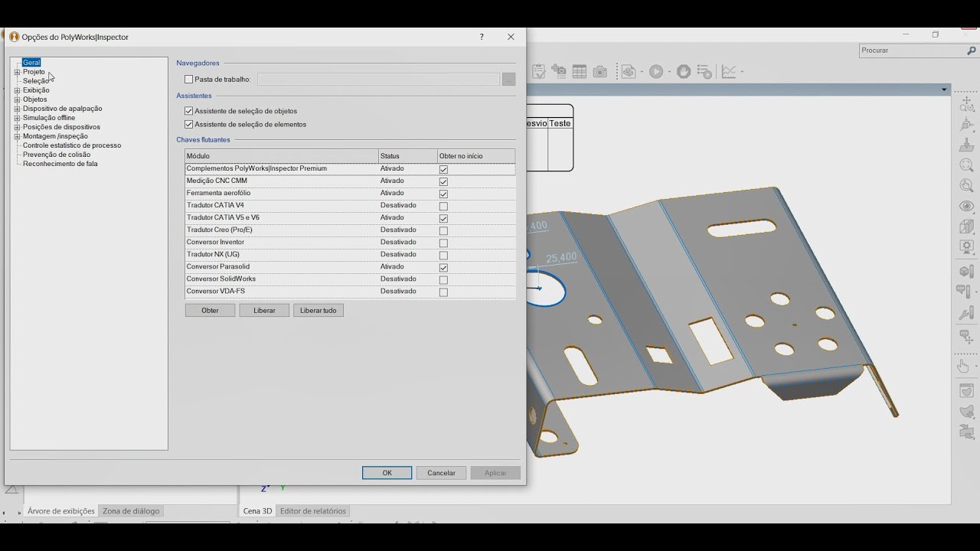Click the Cancelar button

point(441,473)
